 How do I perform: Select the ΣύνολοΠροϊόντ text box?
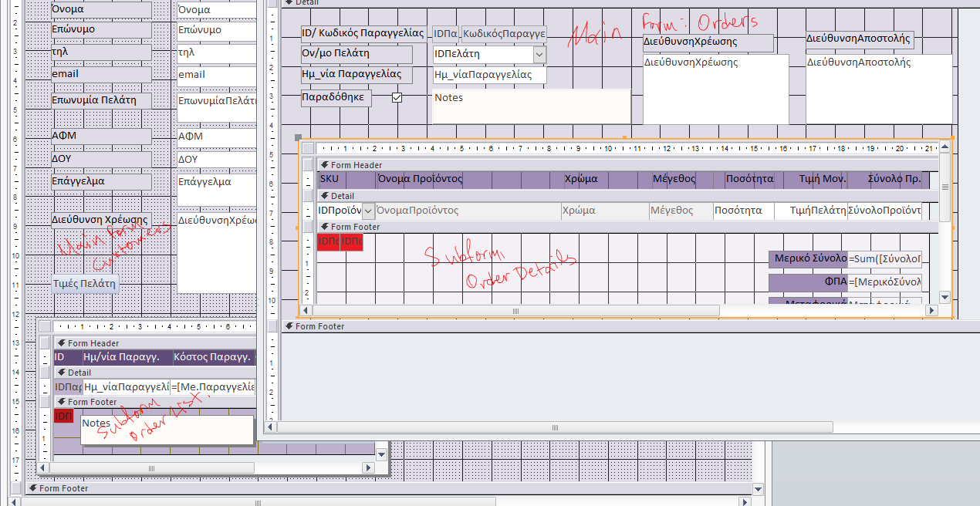click(884, 211)
